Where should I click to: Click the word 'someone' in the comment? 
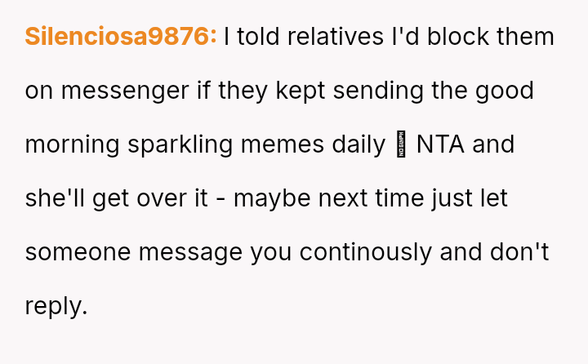tap(78, 252)
